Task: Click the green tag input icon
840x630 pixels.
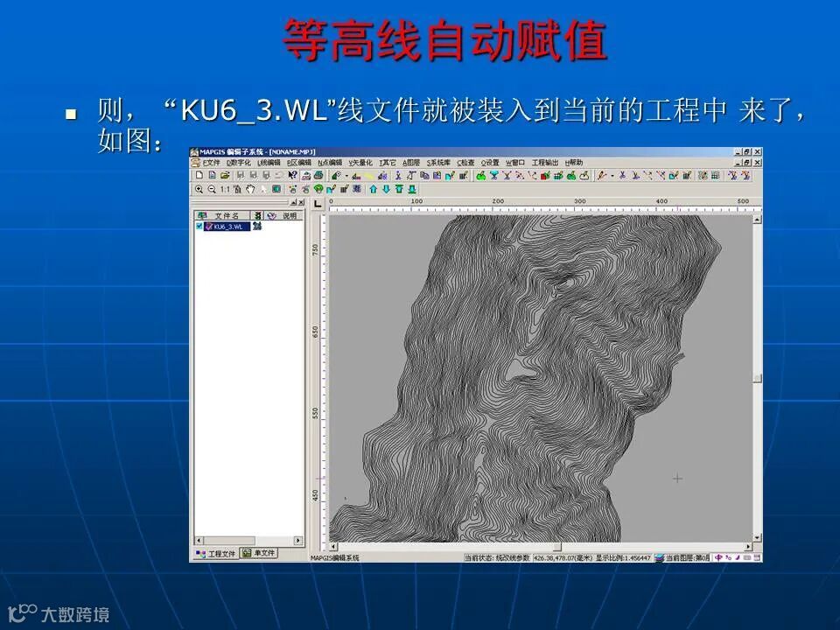Action: [x=336, y=175]
